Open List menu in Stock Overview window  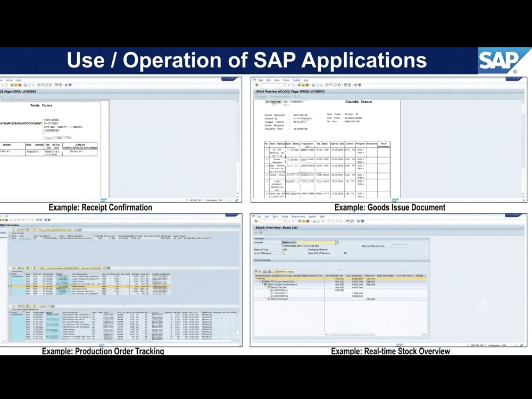tap(259, 217)
